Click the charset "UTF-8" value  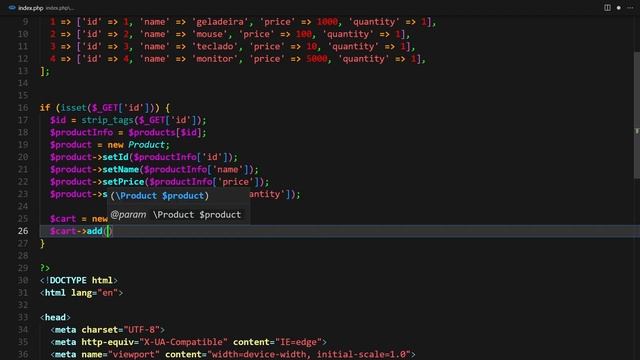pyautogui.click(x=142, y=330)
